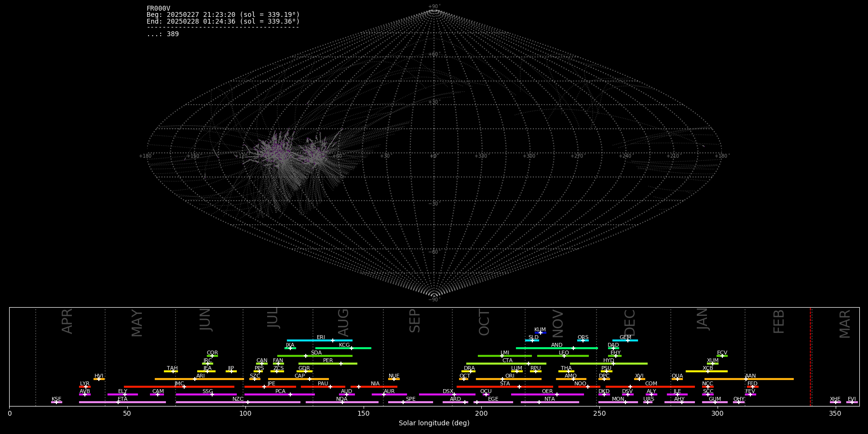Image resolution: width=868 pixels, height=434 pixels.
Task: Pick the COM shower label
Action: click(x=651, y=384)
